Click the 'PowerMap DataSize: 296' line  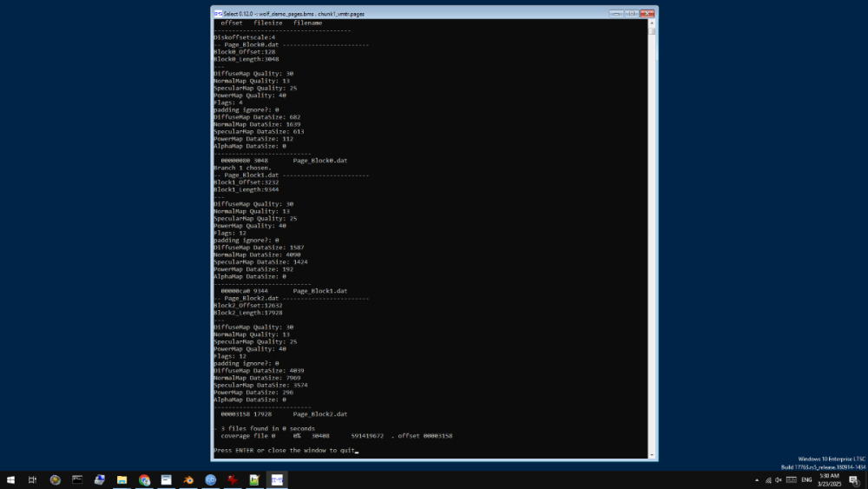tap(253, 392)
